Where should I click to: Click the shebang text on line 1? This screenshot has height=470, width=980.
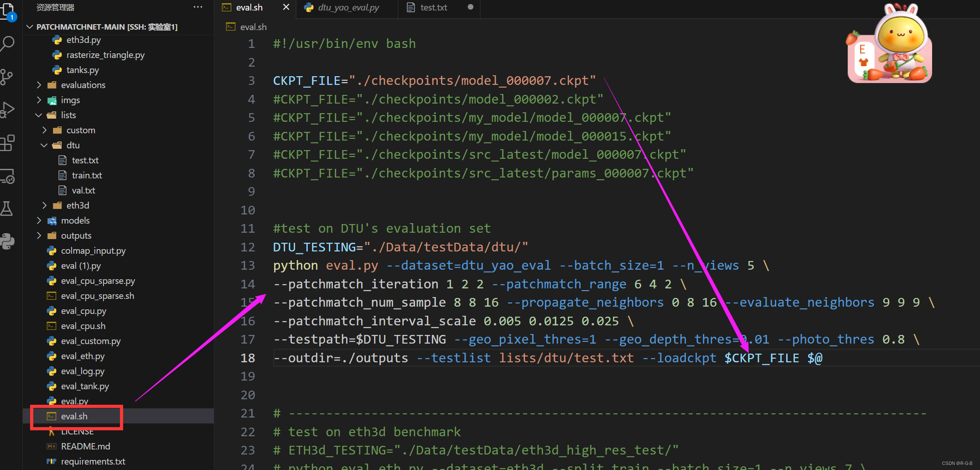344,44
